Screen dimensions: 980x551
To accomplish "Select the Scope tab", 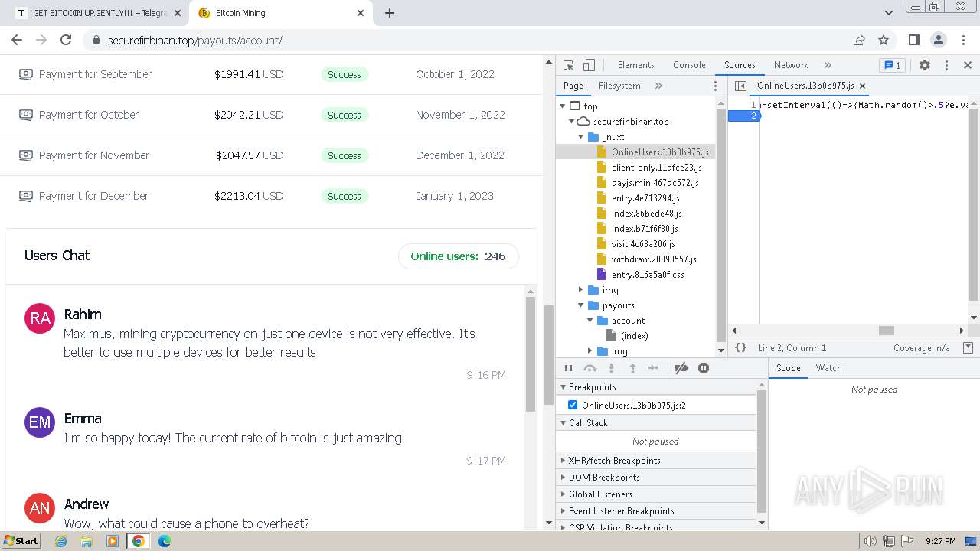I will (788, 368).
